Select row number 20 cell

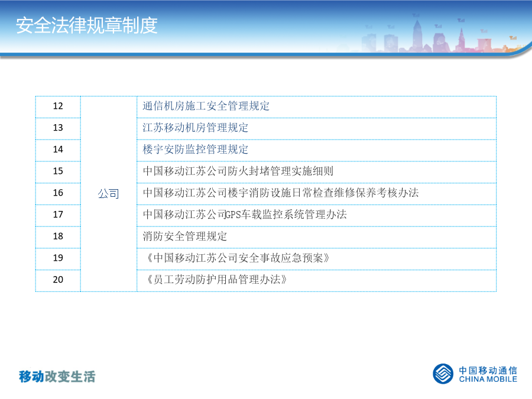[58, 281]
